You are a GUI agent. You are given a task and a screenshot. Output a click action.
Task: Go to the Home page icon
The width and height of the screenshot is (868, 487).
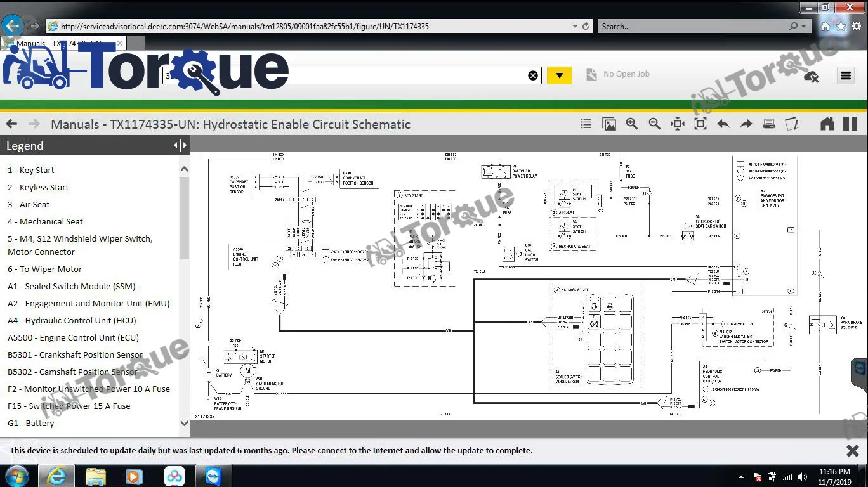click(827, 124)
